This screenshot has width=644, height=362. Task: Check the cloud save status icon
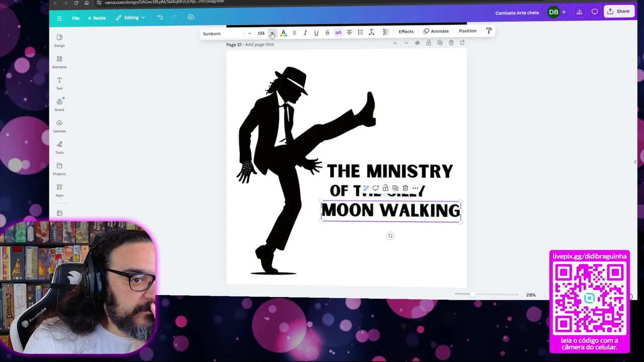(191, 17)
